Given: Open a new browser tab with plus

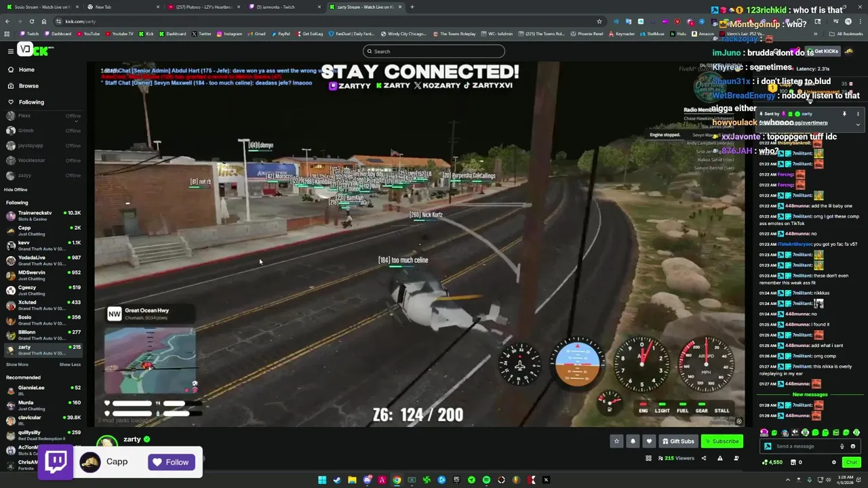Looking at the screenshot, I should pyautogui.click(x=412, y=7).
